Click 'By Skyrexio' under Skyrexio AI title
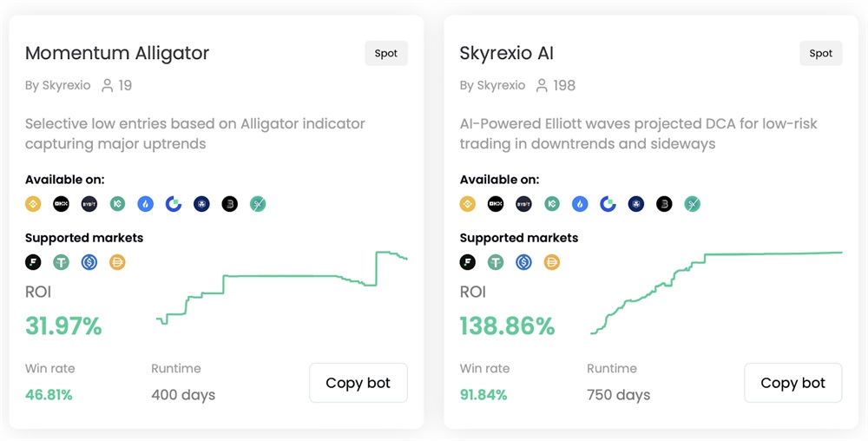 [x=492, y=86]
